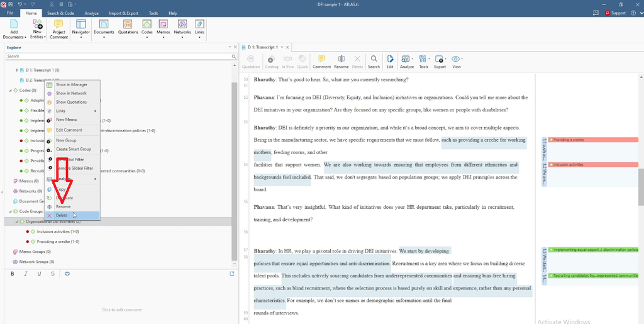Toggle Strikethrough in comment editor
This screenshot has height=324, width=644.
pos(53,274)
